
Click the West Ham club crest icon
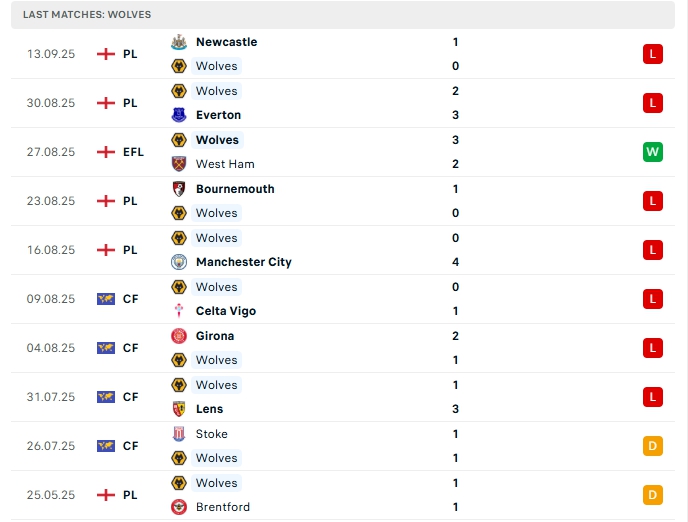tap(180, 164)
